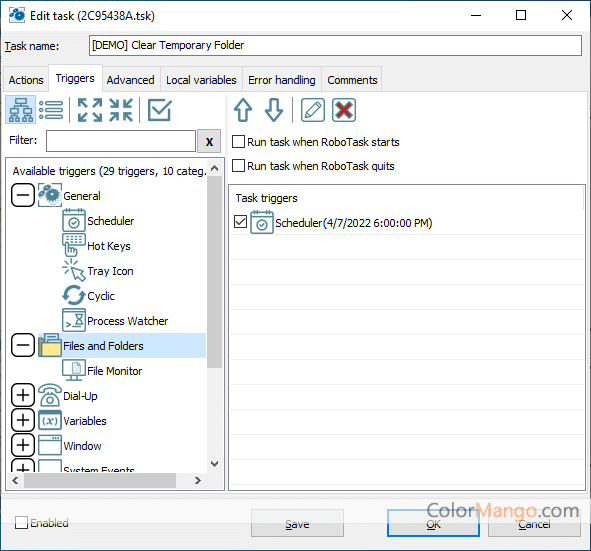The width and height of the screenshot is (591, 551).
Task: Expand the Dial-Up category
Action: pos(23,395)
